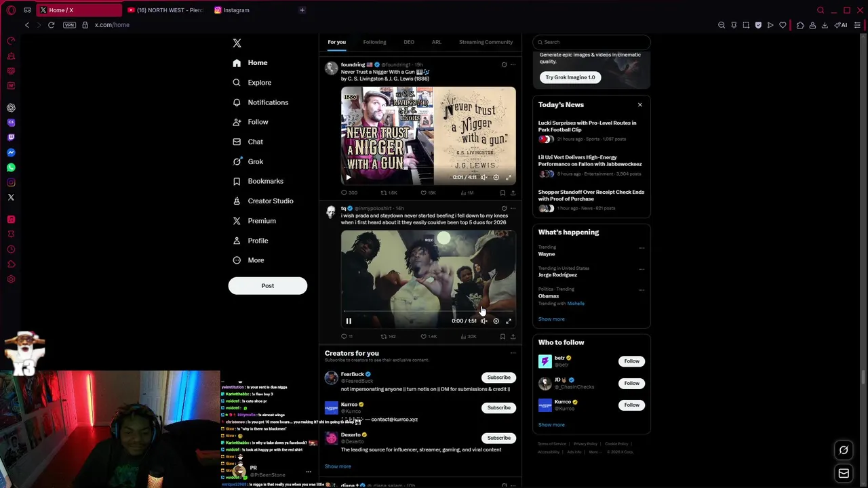
Task: Like the tq post with 1.4K likes
Action: [x=428, y=336]
